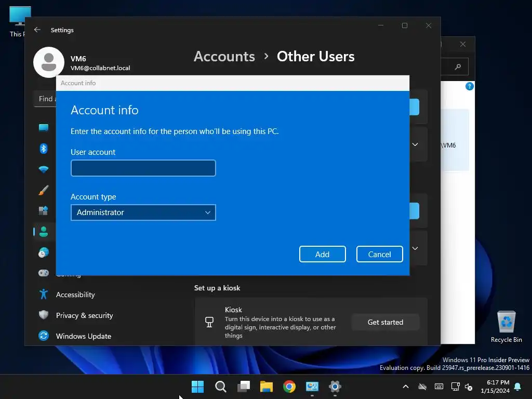Click the touch keyboard tray icon
The height and width of the screenshot is (399, 532).
(438, 387)
